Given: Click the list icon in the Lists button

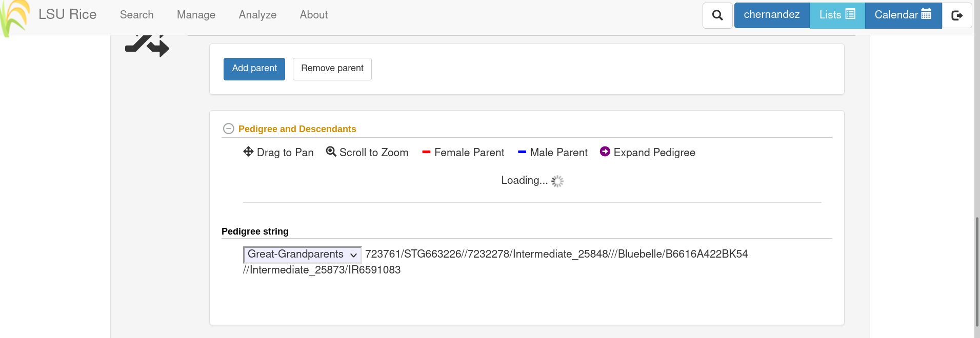Looking at the screenshot, I should [x=850, y=14].
